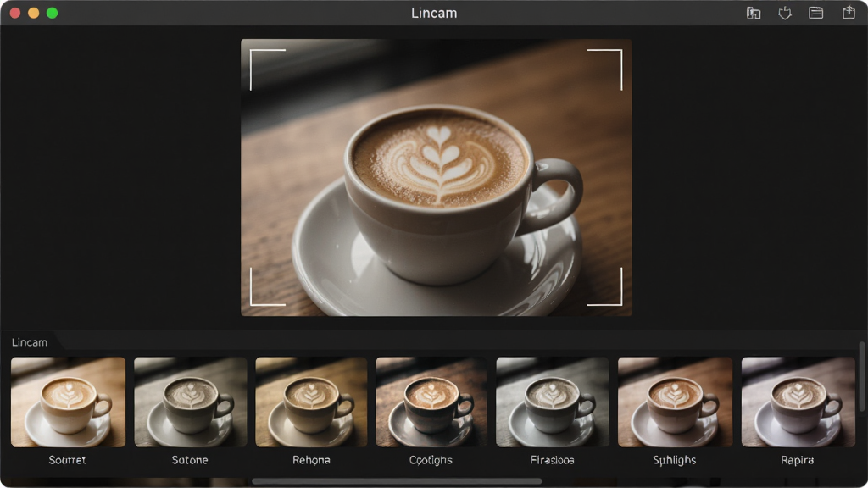Apply the Sphlighs filter thumbnail
This screenshot has width=868, height=488.
[675, 402]
